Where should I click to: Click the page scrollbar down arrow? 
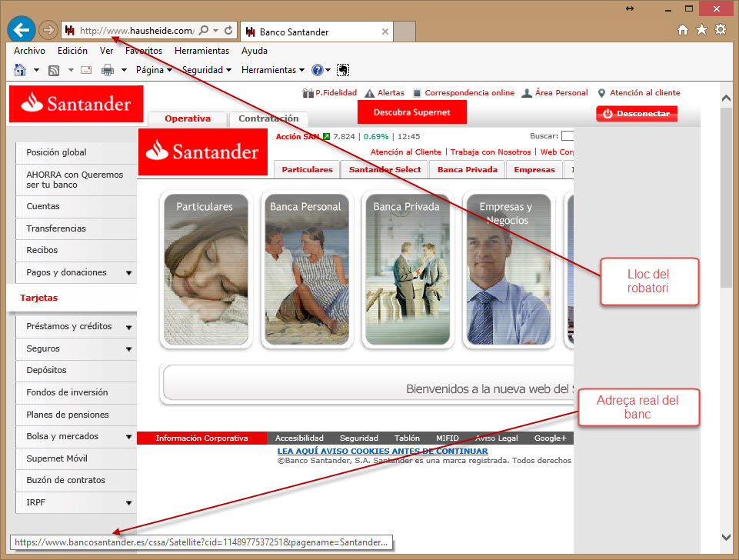(726, 537)
